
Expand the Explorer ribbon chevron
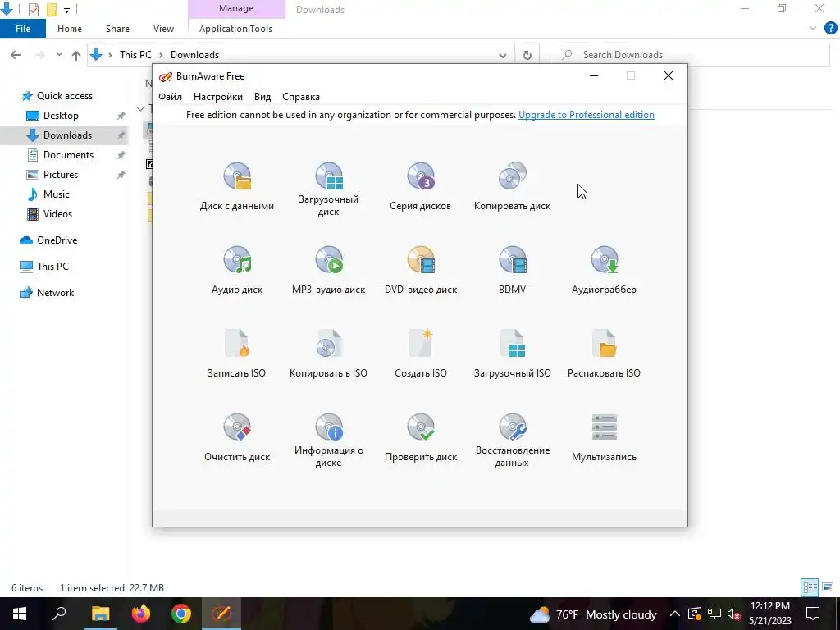(x=813, y=29)
